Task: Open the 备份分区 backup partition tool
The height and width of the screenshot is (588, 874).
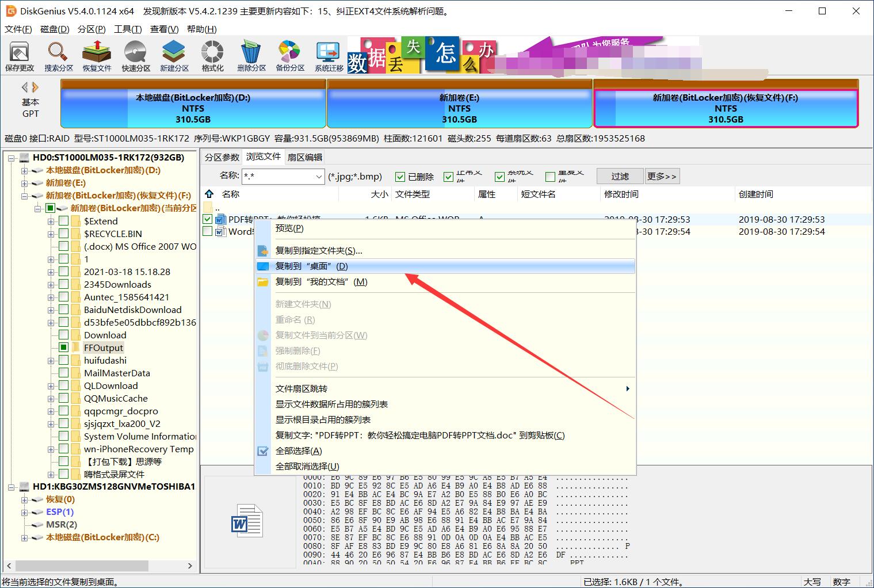Action: [289, 56]
